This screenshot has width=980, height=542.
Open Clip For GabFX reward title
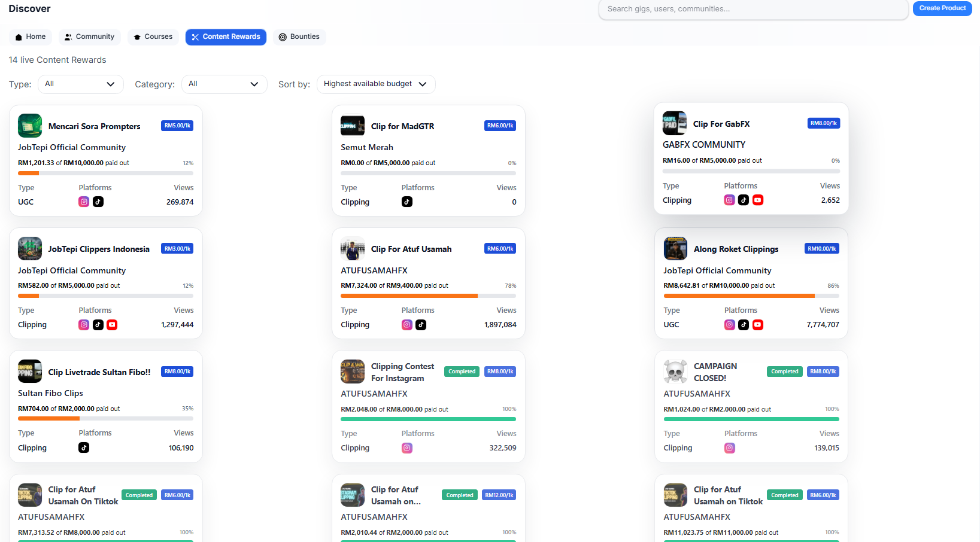click(721, 124)
